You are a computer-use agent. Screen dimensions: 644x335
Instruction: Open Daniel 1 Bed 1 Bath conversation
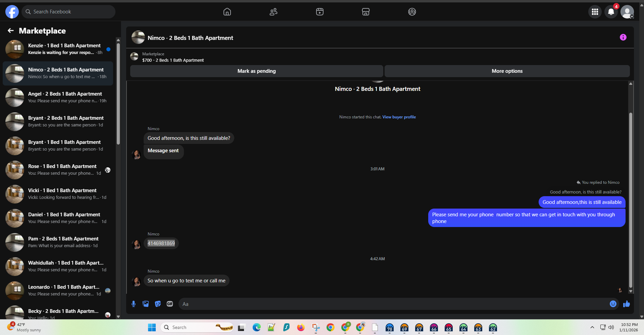58,218
